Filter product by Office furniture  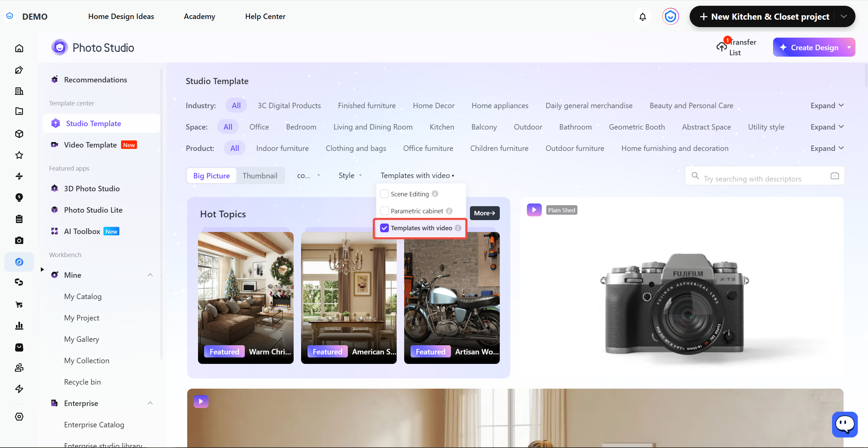point(428,148)
